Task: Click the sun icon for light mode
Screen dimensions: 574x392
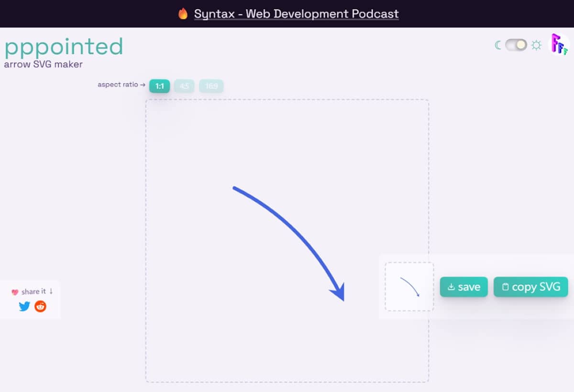Action: pos(536,44)
